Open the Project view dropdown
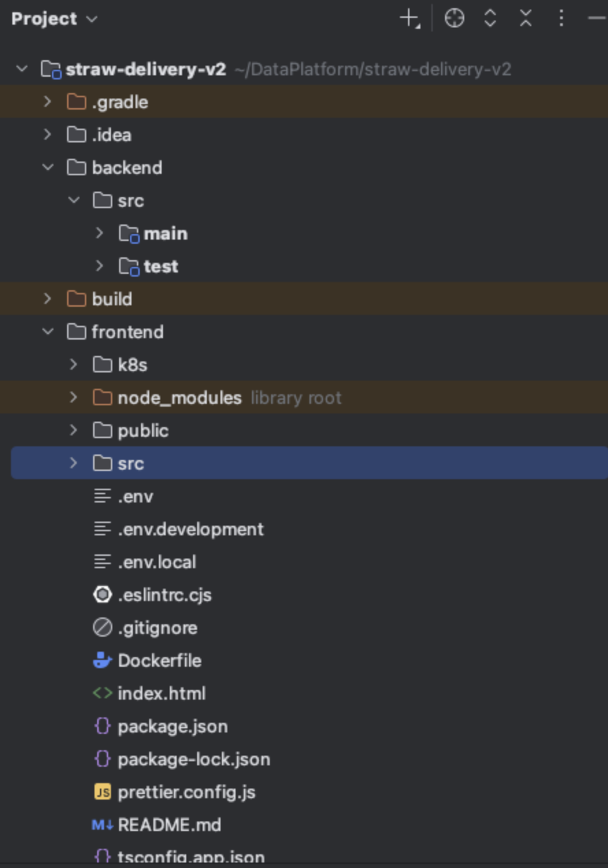The width and height of the screenshot is (608, 868). pyautogui.click(x=55, y=18)
